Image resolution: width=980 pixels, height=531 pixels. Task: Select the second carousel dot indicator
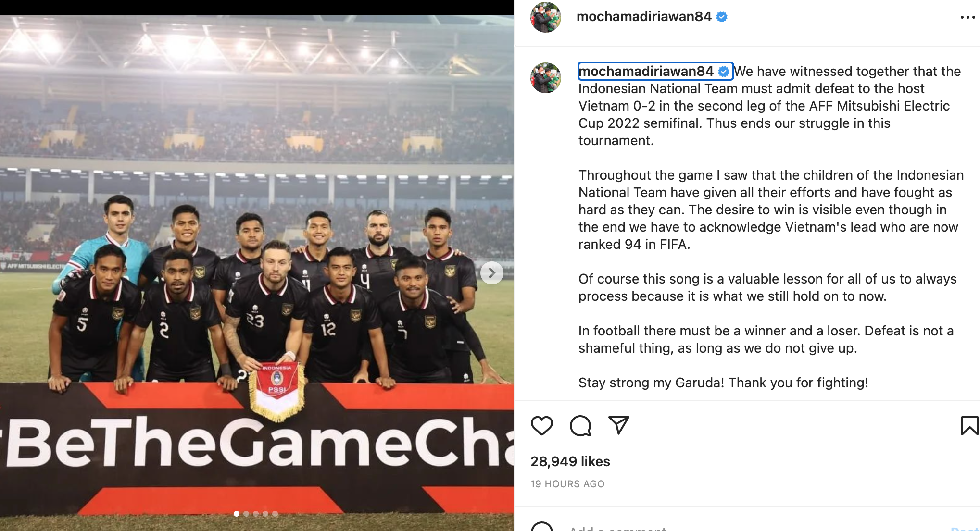[246, 514]
